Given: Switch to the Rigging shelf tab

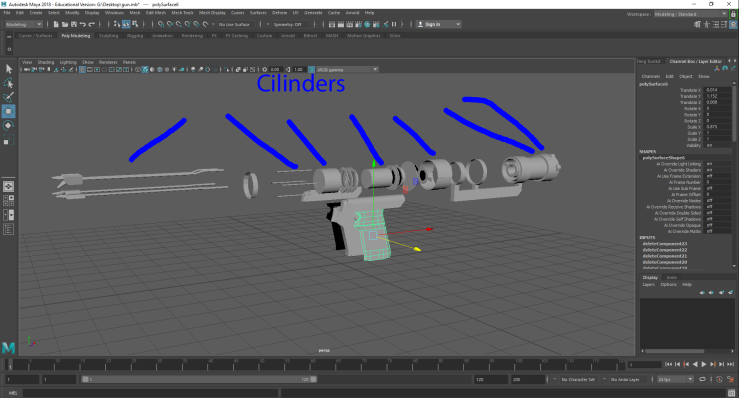Looking at the screenshot, I should click(x=135, y=36).
